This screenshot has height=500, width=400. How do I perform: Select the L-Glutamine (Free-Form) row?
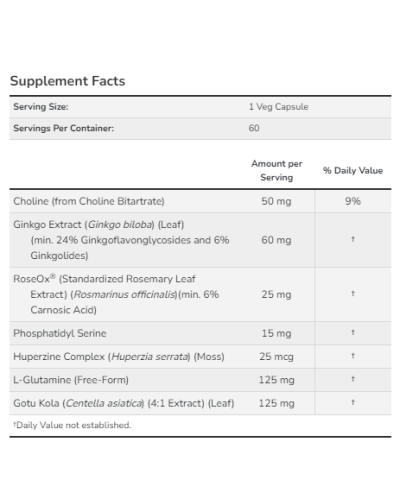tap(200, 380)
